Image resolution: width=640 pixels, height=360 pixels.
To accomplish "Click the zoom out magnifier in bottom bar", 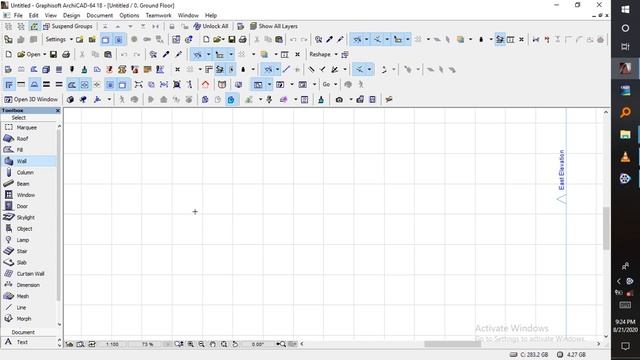I will [x=202, y=344].
